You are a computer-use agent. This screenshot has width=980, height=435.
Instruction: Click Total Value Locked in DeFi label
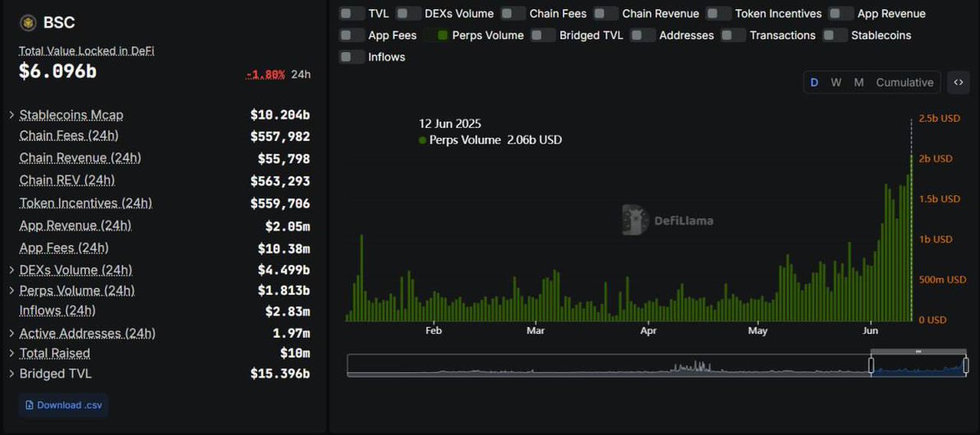(87, 51)
